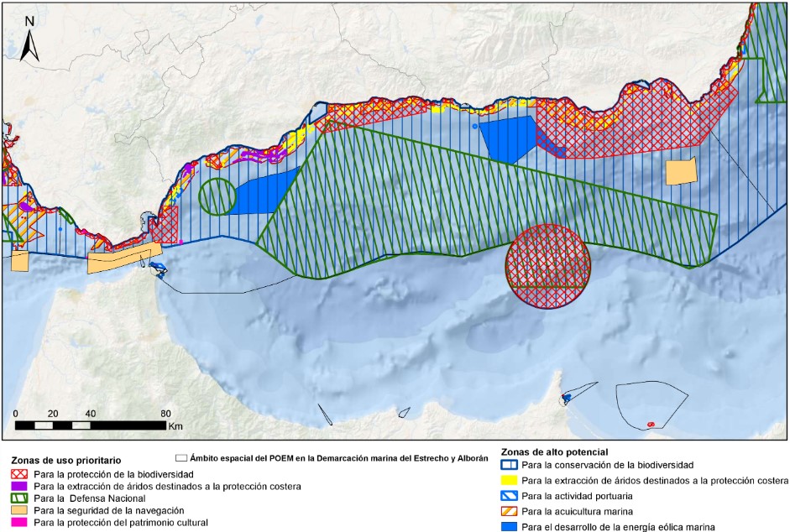Viewport: 790px width, 532px height.
Task: Click the solid blue energía eólica swatch
Action: [509, 527]
